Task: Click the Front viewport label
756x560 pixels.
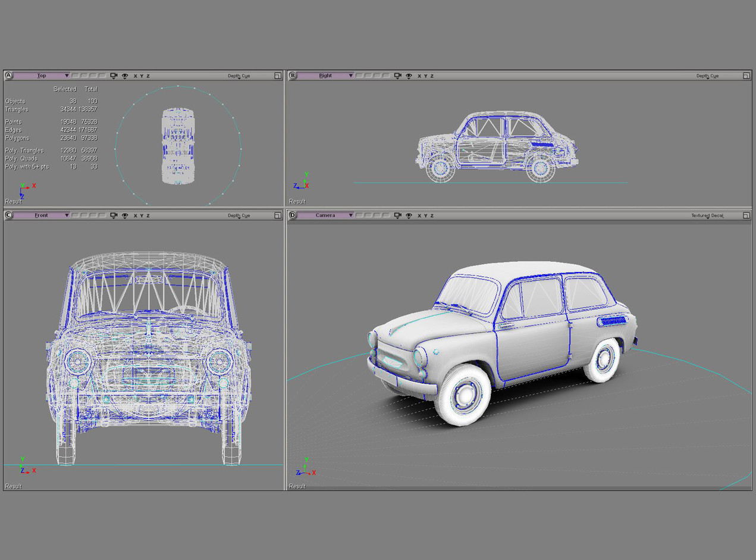Action: click(42, 215)
